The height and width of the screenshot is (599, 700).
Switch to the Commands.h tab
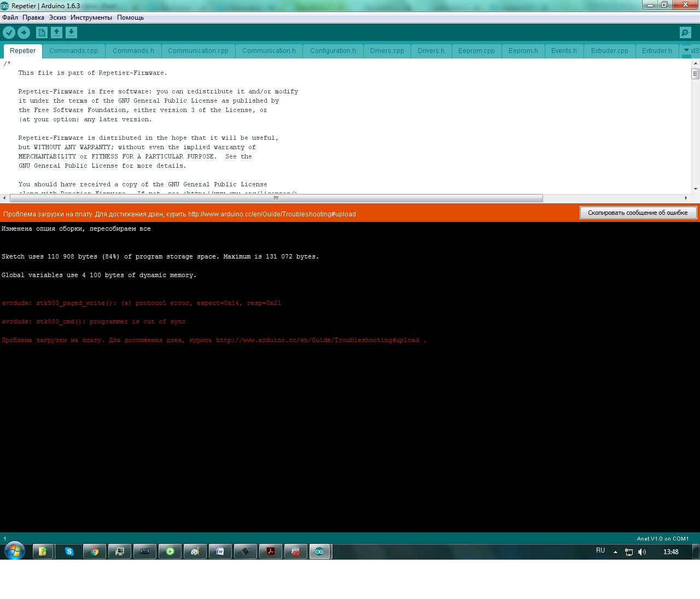click(133, 51)
